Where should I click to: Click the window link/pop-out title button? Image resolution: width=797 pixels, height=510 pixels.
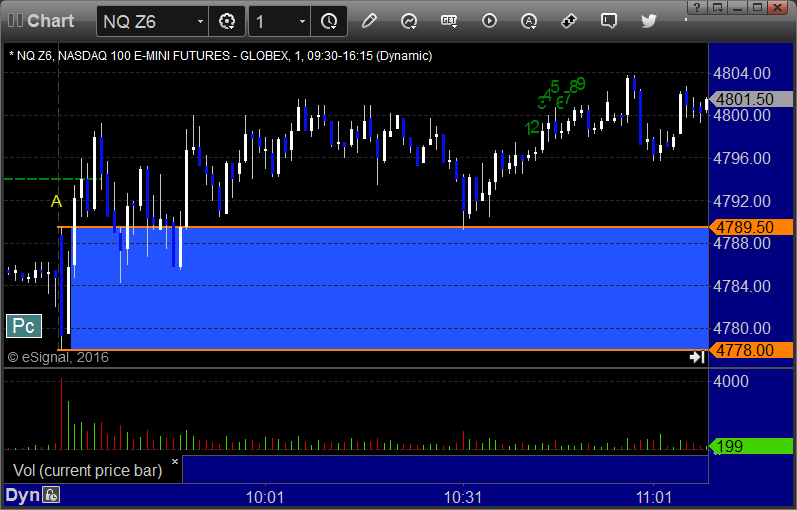(718, 7)
